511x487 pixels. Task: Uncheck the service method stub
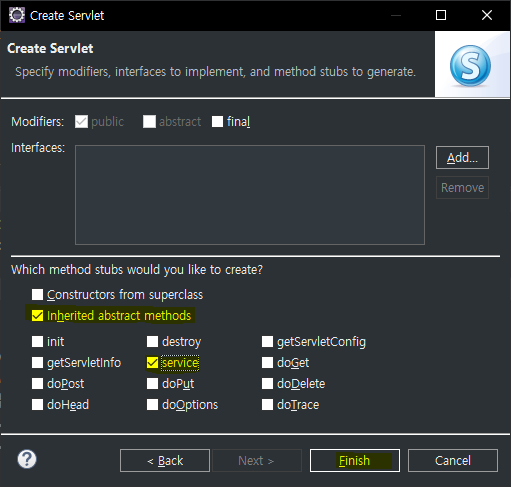click(x=152, y=363)
